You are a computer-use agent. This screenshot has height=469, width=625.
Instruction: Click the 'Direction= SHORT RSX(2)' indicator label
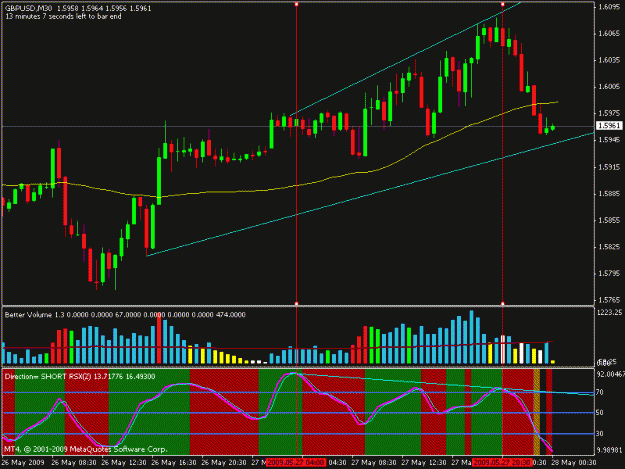[48, 376]
